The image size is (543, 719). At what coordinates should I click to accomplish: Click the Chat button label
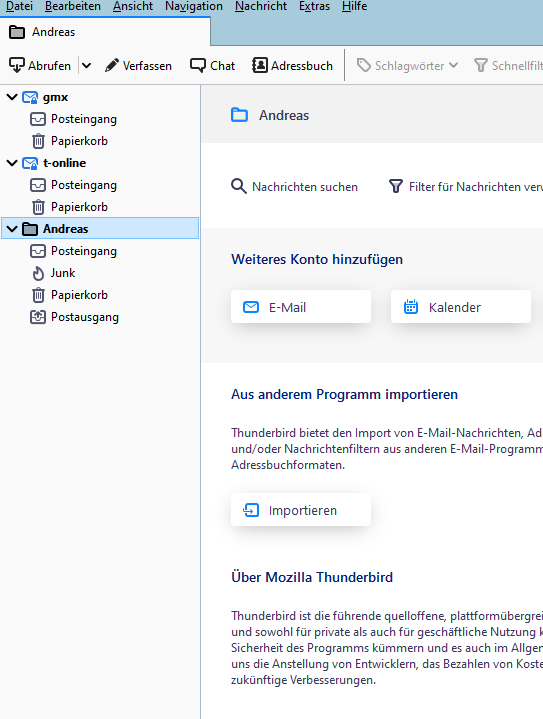(222, 66)
